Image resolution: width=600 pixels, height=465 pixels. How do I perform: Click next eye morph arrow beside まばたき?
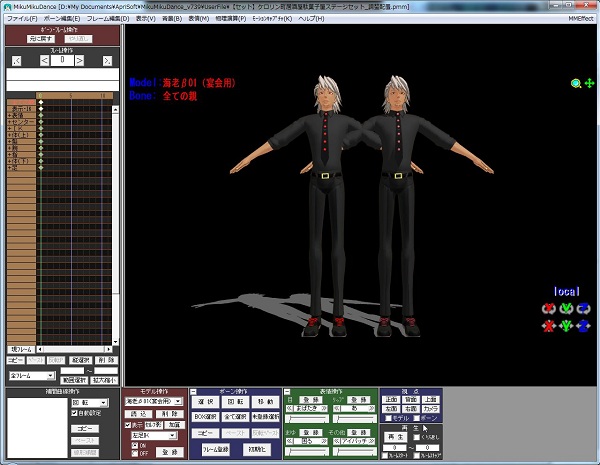(325, 408)
